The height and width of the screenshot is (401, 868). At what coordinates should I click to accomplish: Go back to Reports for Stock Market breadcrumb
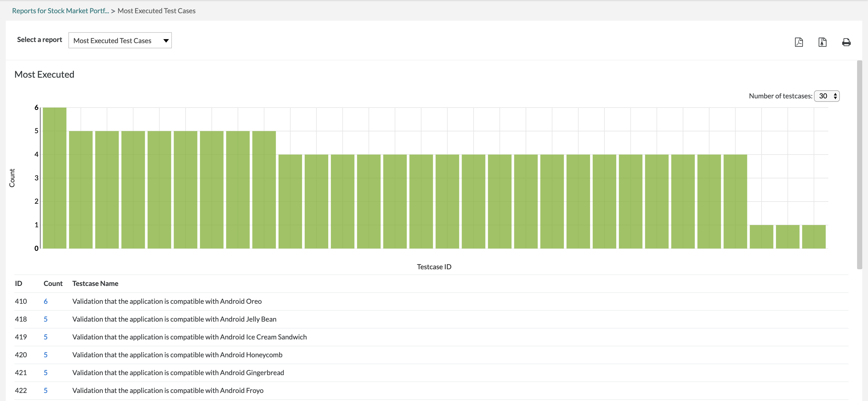61,11
